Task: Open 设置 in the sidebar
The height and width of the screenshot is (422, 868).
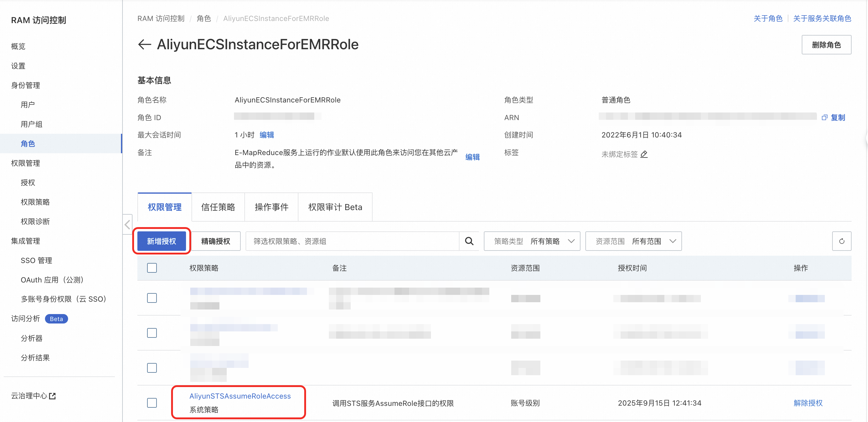Action: click(18, 66)
